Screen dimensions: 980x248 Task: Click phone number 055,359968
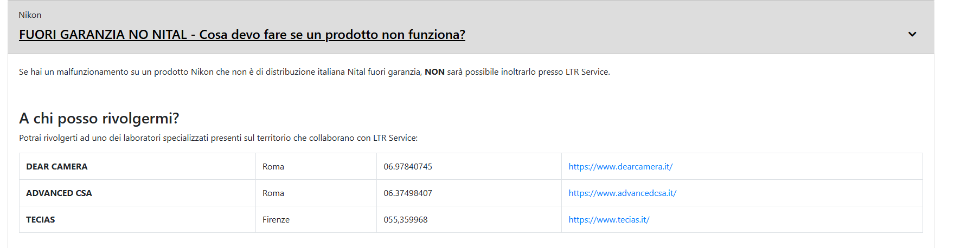point(406,220)
